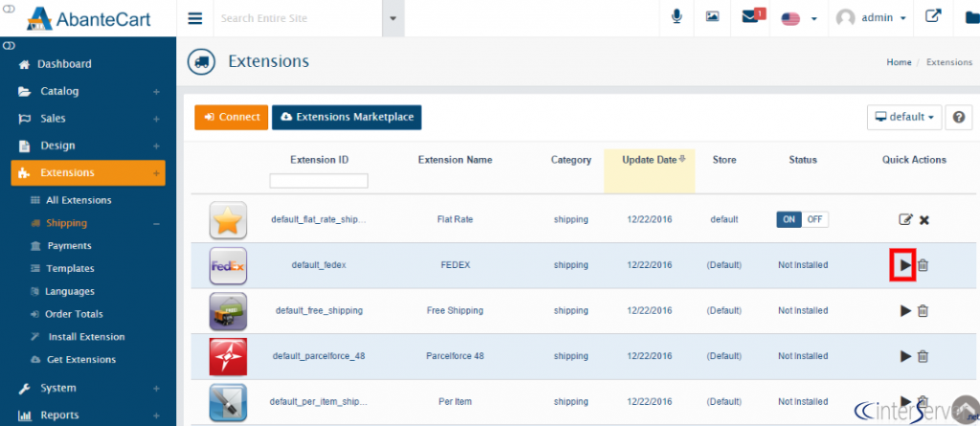Open the US flag language dropdown
Viewport: 980px width, 426px height.
799,19
